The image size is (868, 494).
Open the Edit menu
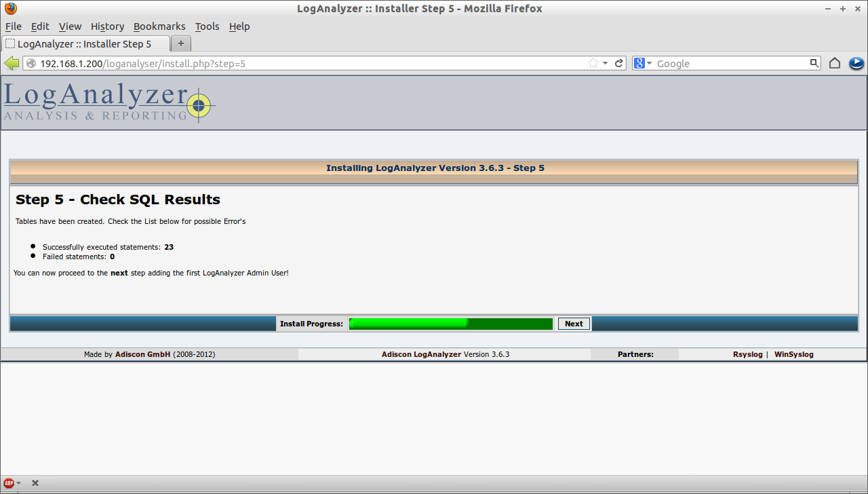(x=40, y=26)
